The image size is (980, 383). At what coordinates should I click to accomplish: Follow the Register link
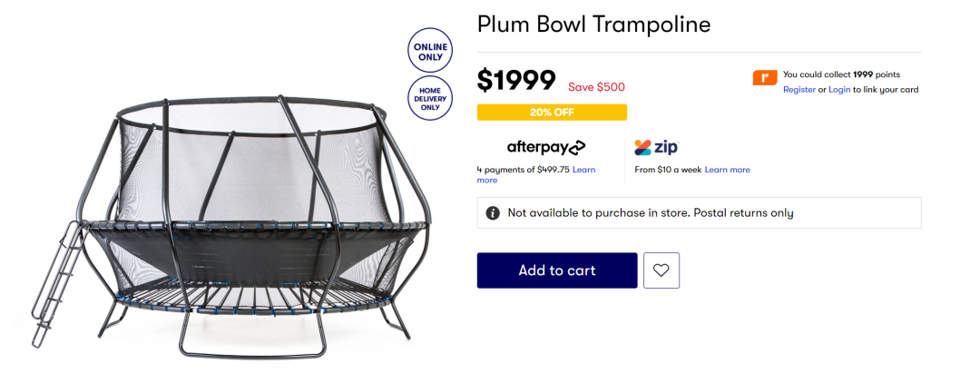pos(799,90)
